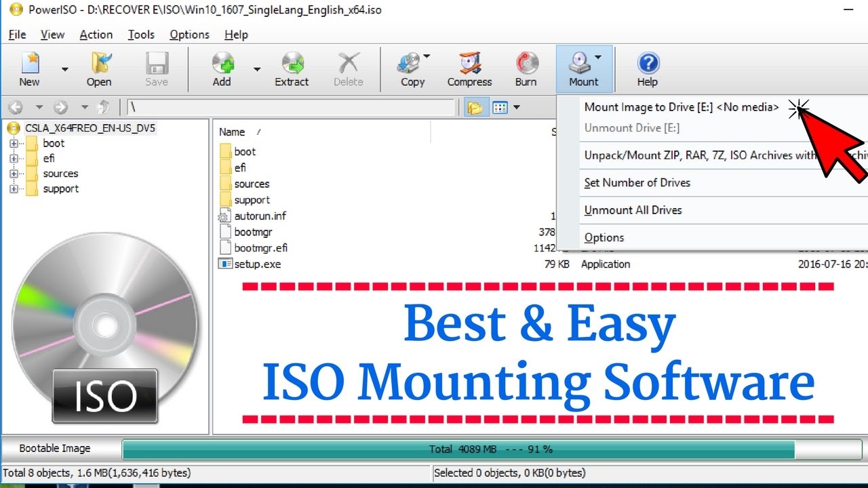Select the boot folder in tree pane
Screen dimensions: 868x488
click(x=54, y=143)
